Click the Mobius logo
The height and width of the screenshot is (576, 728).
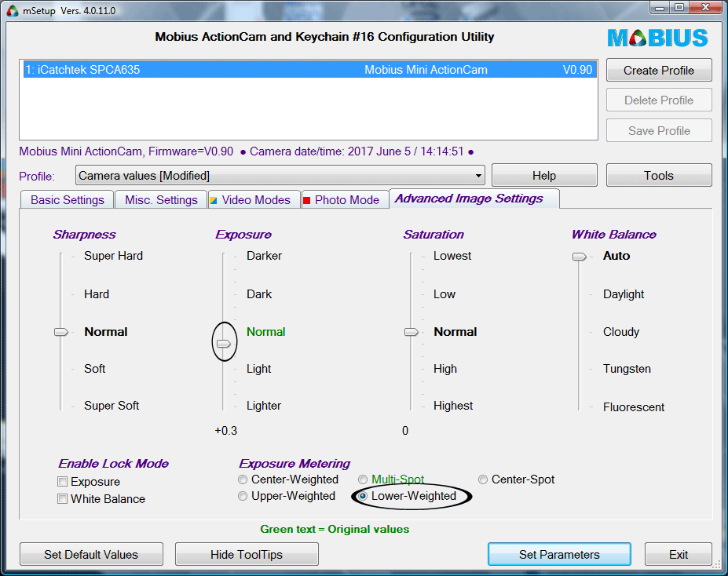[x=657, y=38]
